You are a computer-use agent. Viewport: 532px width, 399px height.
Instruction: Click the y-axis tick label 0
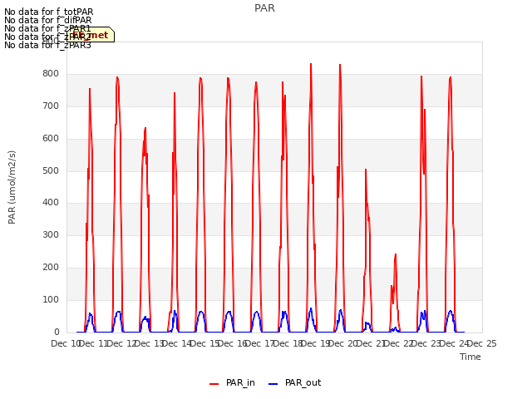(57, 332)
